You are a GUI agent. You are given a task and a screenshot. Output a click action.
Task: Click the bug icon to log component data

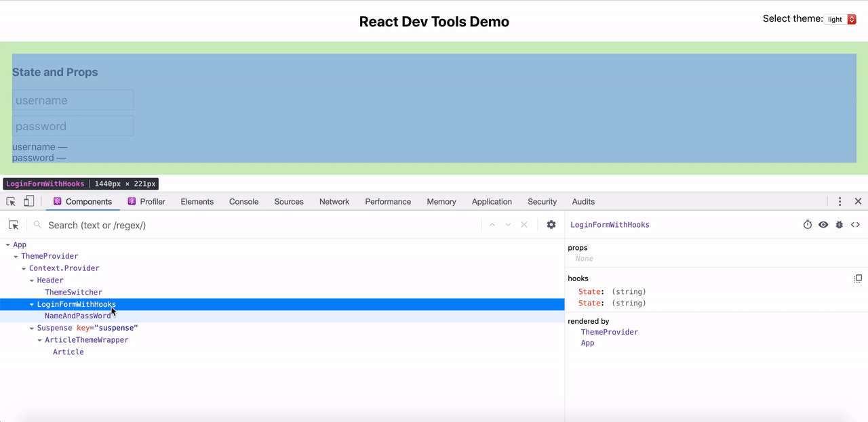pyautogui.click(x=839, y=224)
